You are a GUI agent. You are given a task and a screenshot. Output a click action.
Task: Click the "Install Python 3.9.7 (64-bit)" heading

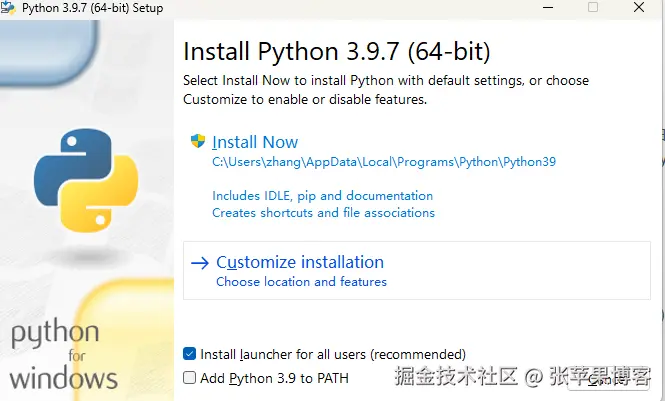pyautogui.click(x=336, y=52)
